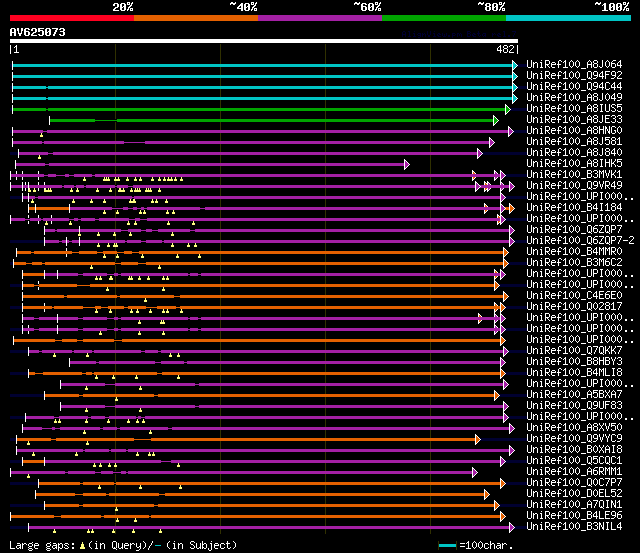
Task: Click the arrowhead ending the Q9VYC9 alignment
Action: pos(478,440)
